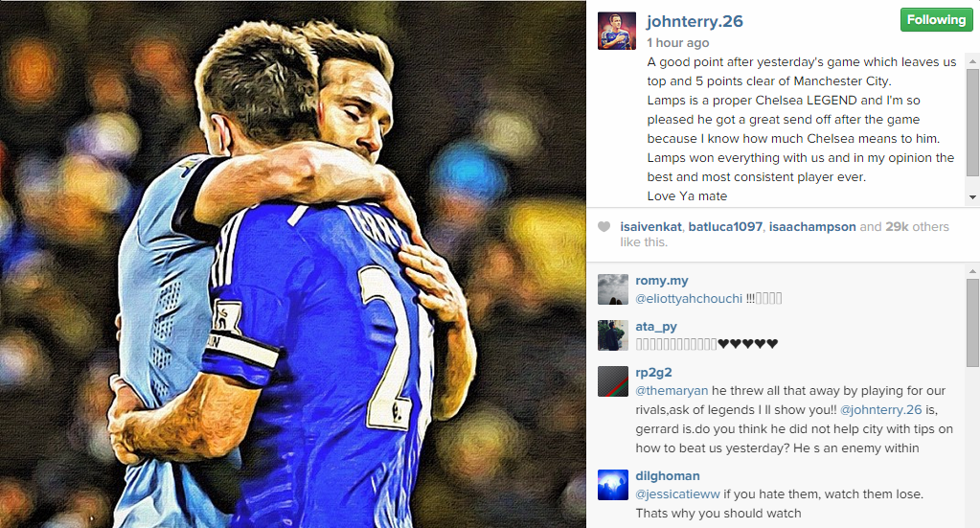Viewport: 980px width, 528px height.
Task: Open batluca1097 liker profile link
Action: click(x=725, y=227)
